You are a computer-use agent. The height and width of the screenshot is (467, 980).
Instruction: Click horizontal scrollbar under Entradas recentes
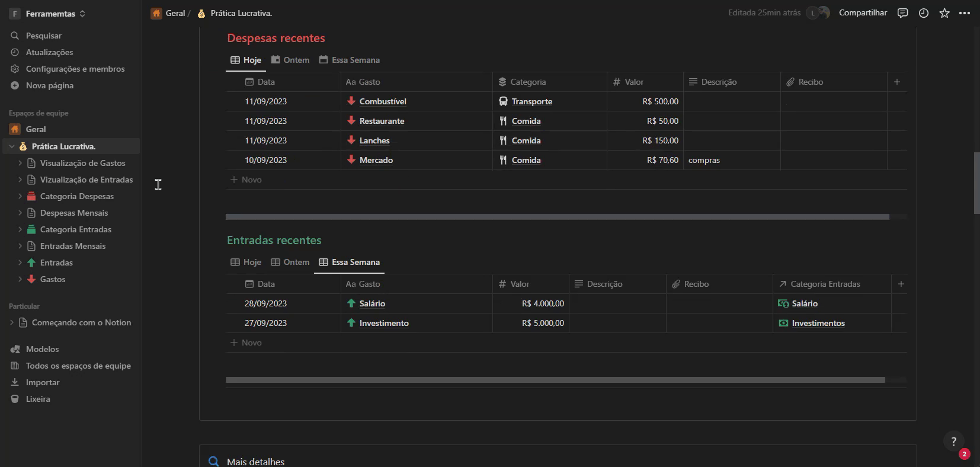(x=555, y=380)
